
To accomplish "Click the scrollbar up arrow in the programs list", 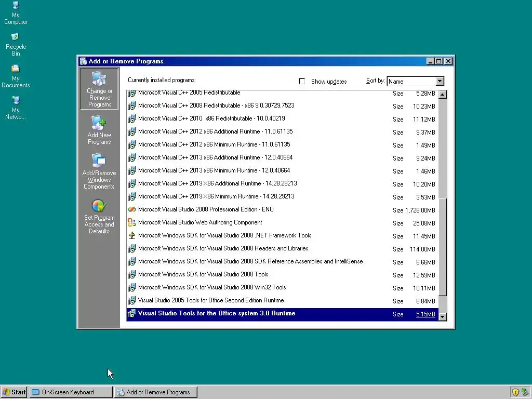I will 443,95.
